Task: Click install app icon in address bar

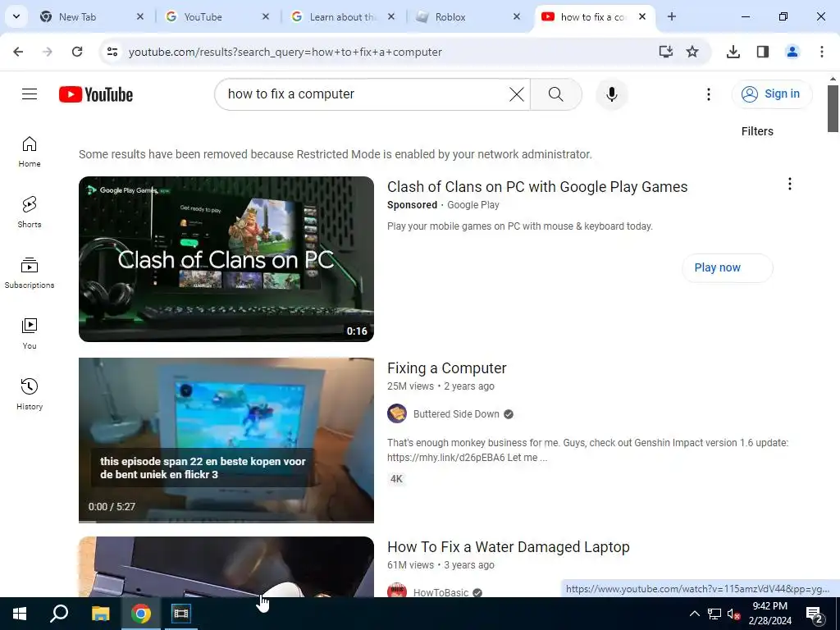Action: click(x=666, y=52)
